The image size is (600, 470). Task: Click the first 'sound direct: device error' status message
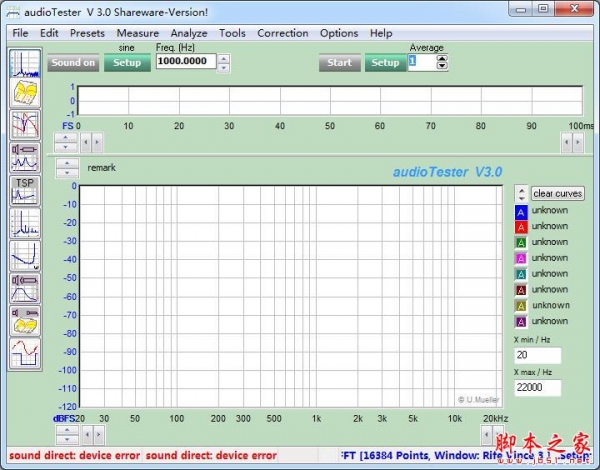point(75,455)
